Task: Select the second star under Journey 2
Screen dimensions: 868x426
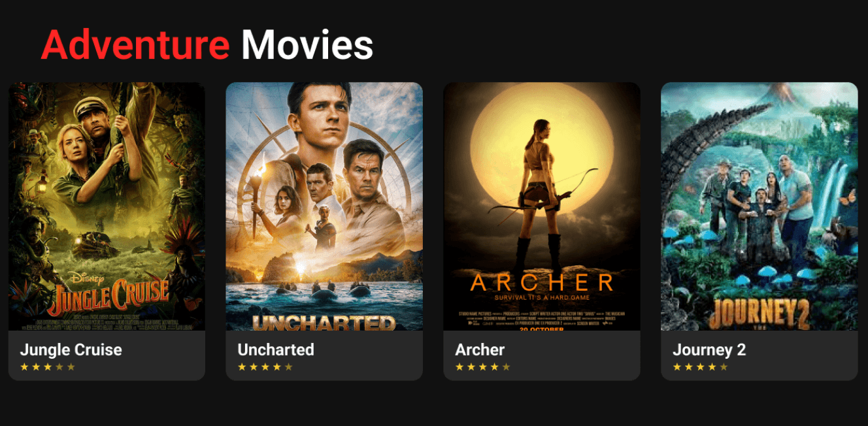Action: [689, 367]
